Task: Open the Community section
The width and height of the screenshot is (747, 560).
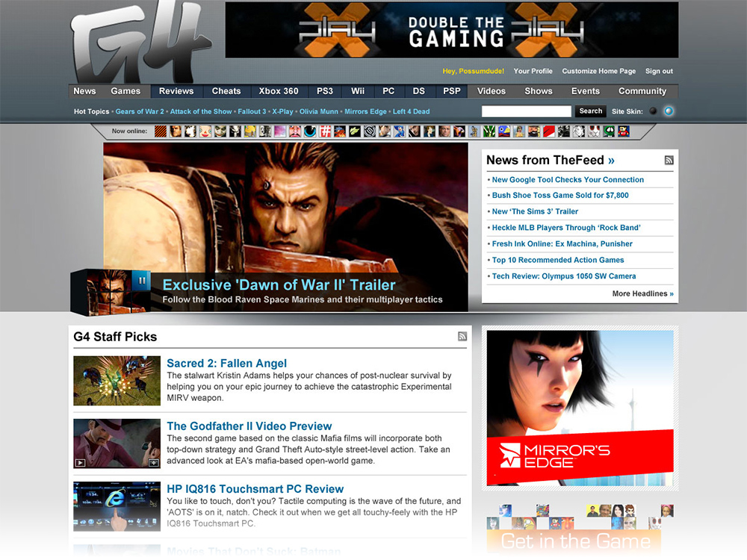Action: coord(642,91)
